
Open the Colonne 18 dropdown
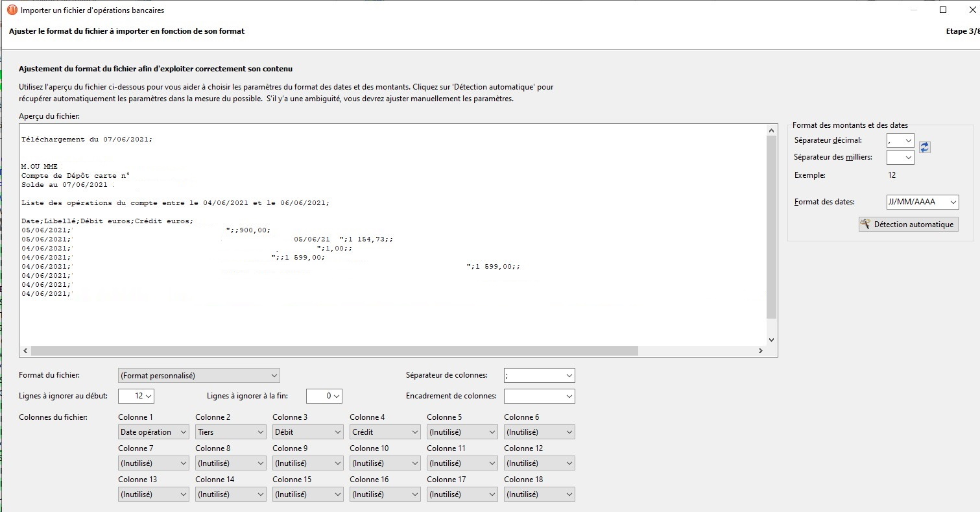[539, 494]
